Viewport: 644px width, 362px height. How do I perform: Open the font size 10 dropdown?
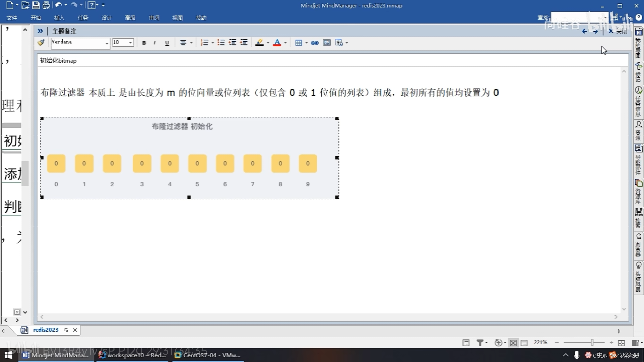pos(130,43)
